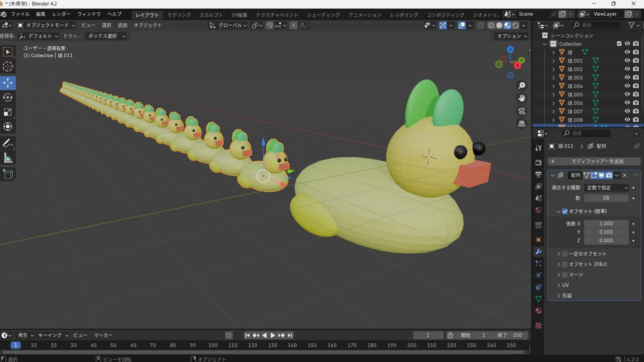Expand the 先端 section
The image size is (644, 362).
(559, 296)
